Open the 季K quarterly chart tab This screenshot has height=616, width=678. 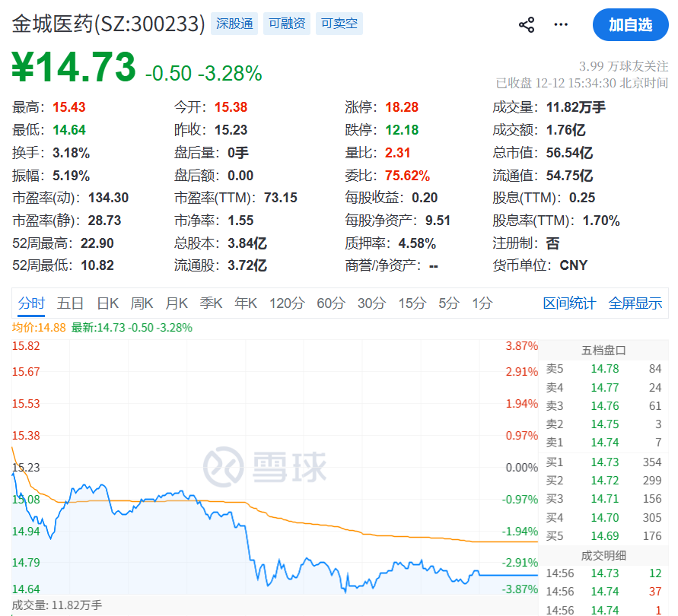pyautogui.click(x=211, y=303)
